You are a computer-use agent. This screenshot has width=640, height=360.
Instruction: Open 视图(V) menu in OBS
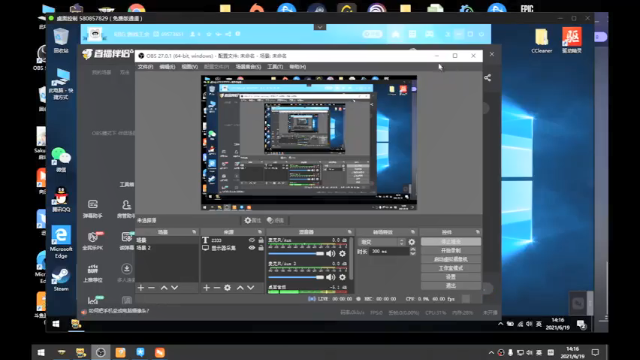tap(189, 67)
